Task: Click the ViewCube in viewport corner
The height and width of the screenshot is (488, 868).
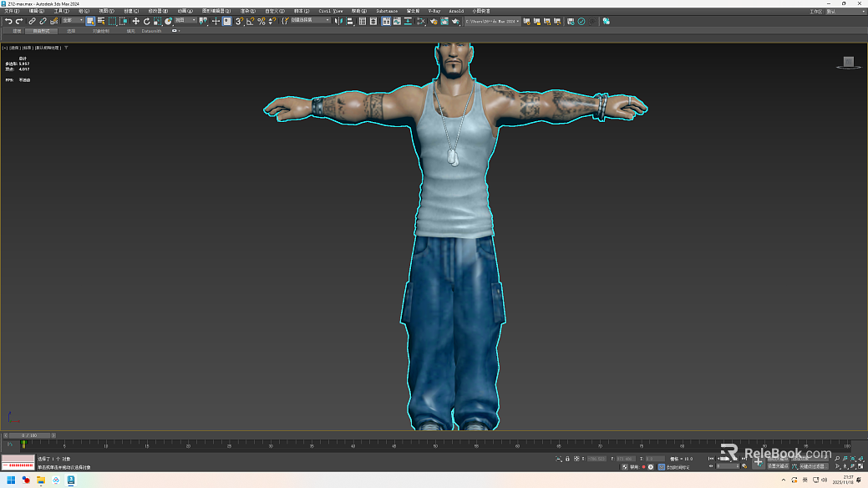Action: [849, 63]
